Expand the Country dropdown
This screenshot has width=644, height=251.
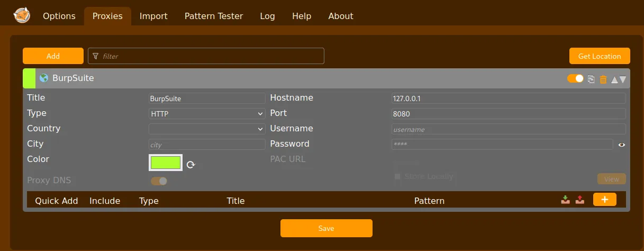coord(207,129)
